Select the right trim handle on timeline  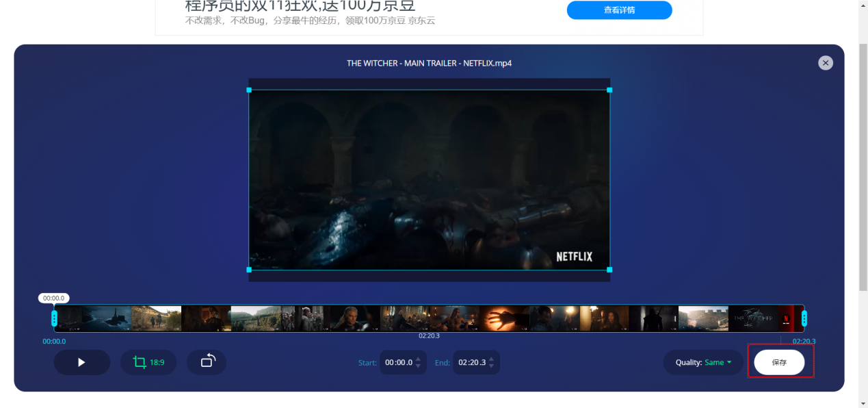pos(804,318)
